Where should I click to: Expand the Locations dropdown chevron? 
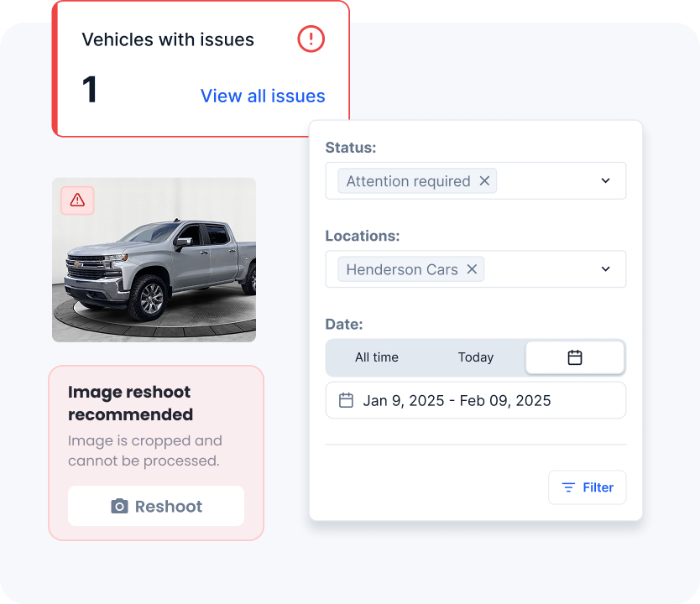(x=605, y=269)
